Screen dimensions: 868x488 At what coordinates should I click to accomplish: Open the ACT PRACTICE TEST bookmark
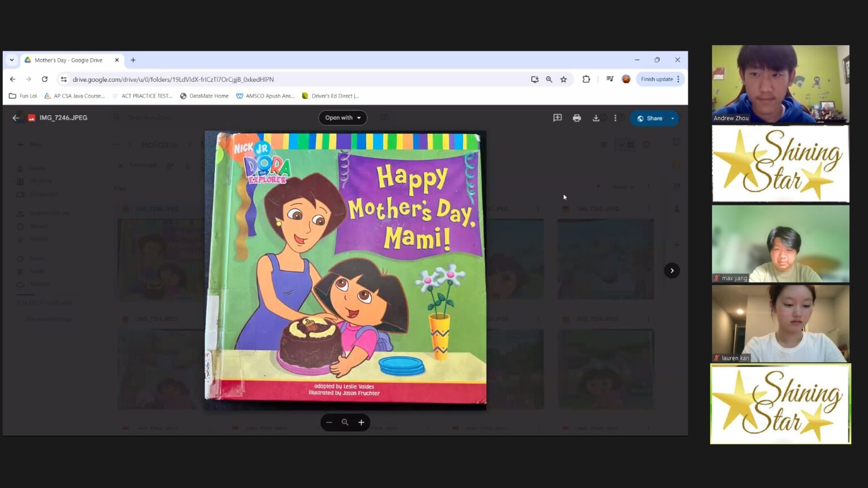142,96
